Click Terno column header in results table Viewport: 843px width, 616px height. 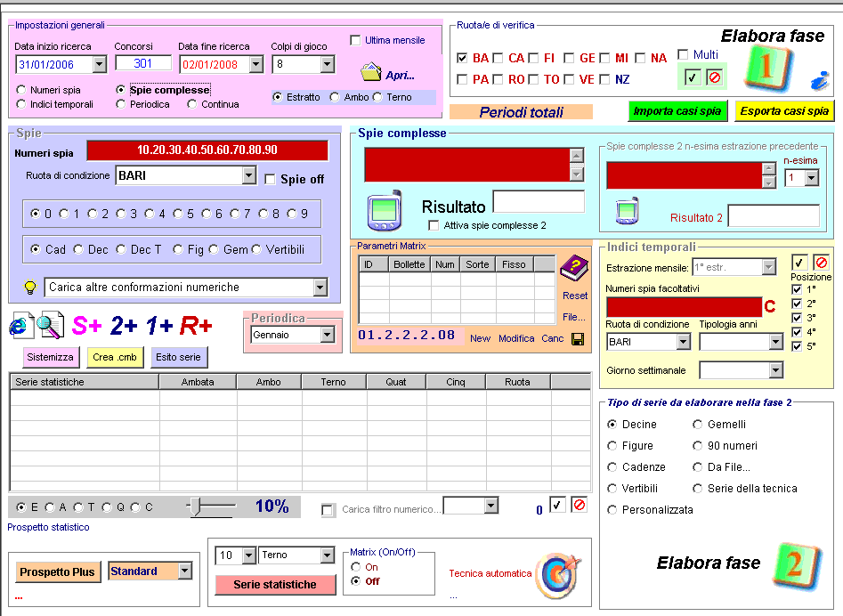(x=334, y=382)
